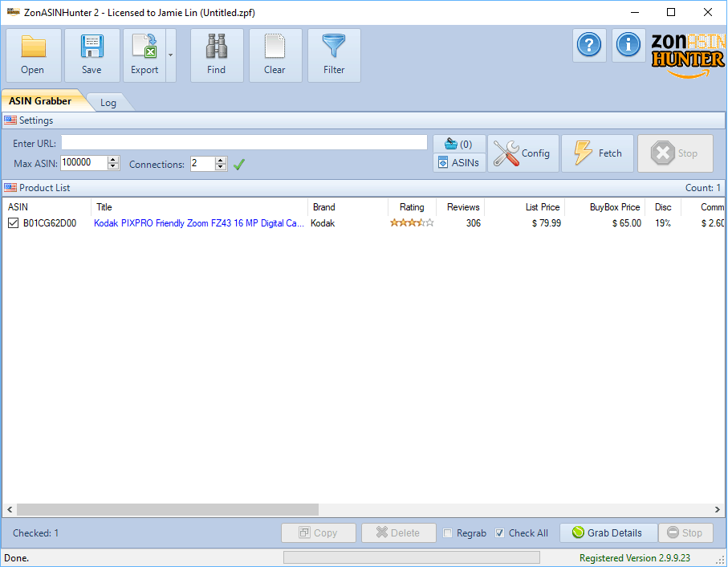This screenshot has height=567, width=728.
Task: Click the Enter URL input field
Action: pos(244,143)
